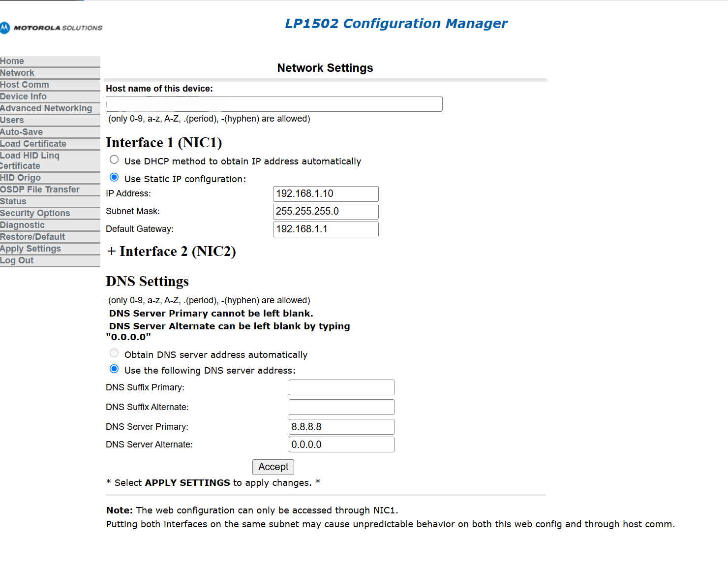Click the host name input field
Screen dimensions: 728x572
click(x=274, y=104)
